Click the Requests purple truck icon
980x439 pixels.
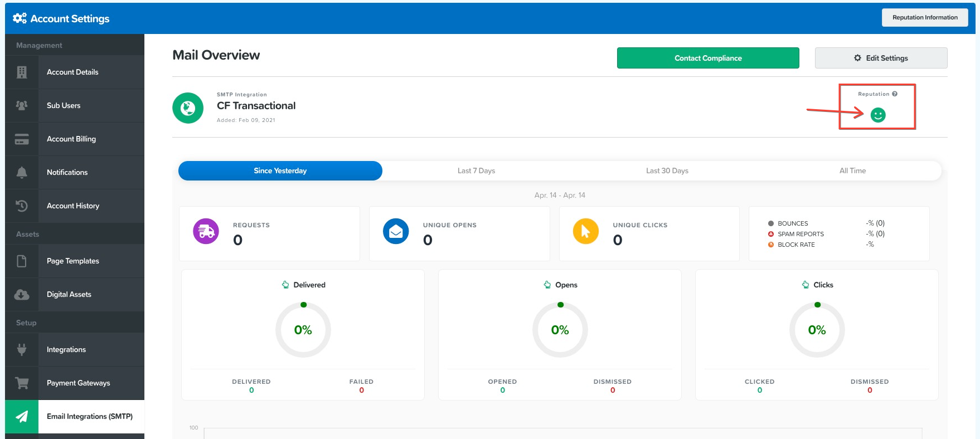[x=206, y=231]
